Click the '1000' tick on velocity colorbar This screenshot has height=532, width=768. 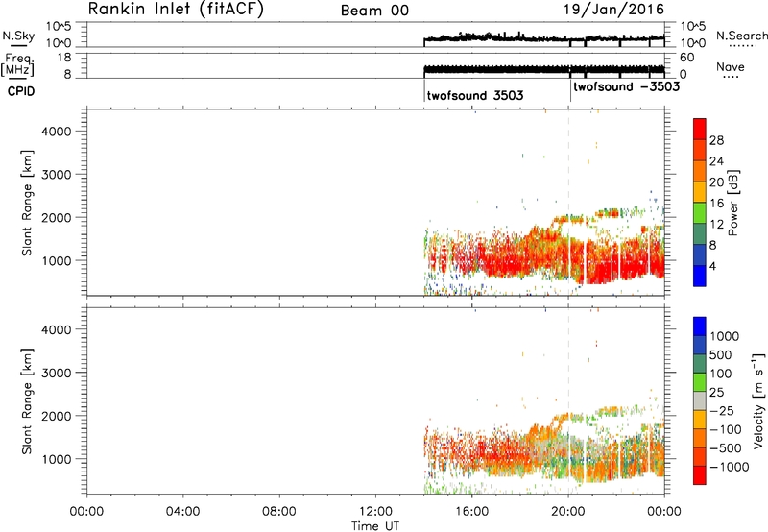click(724, 336)
